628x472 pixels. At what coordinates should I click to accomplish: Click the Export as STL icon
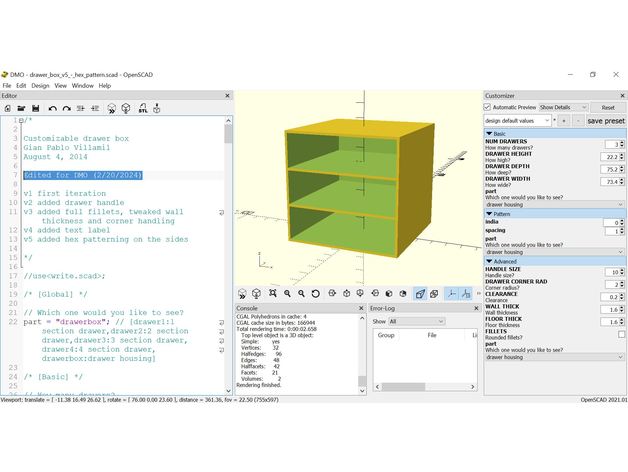click(142, 107)
